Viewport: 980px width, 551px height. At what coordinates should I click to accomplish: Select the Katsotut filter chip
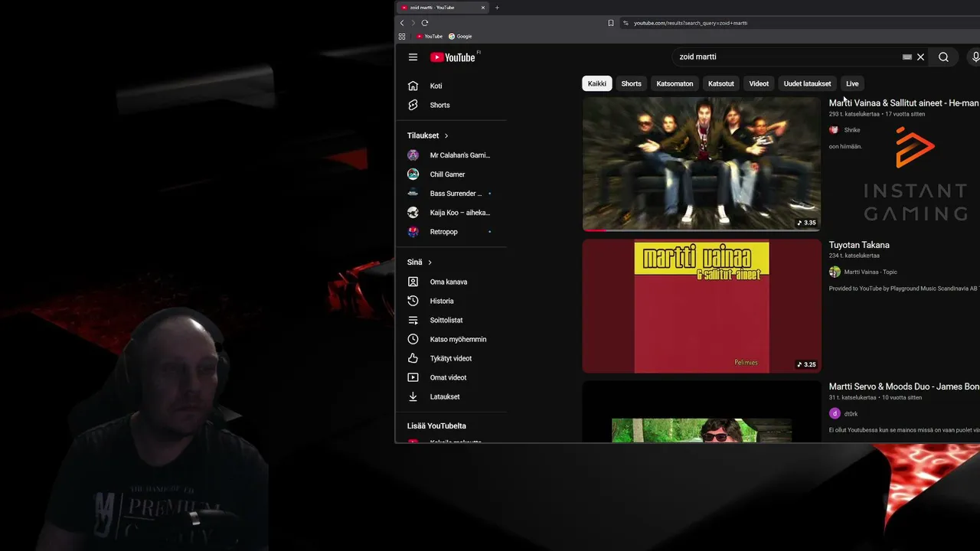[x=721, y=83]
